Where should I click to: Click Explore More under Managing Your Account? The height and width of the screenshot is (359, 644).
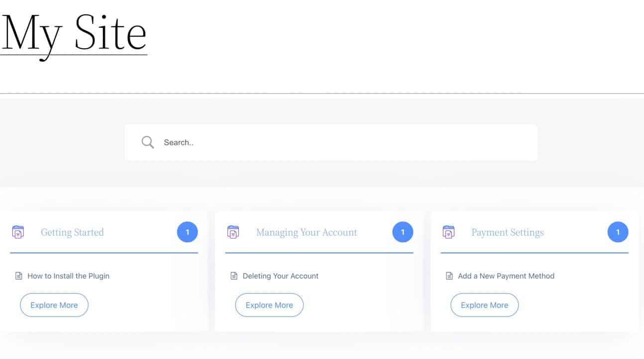click(x=269, y=305)
